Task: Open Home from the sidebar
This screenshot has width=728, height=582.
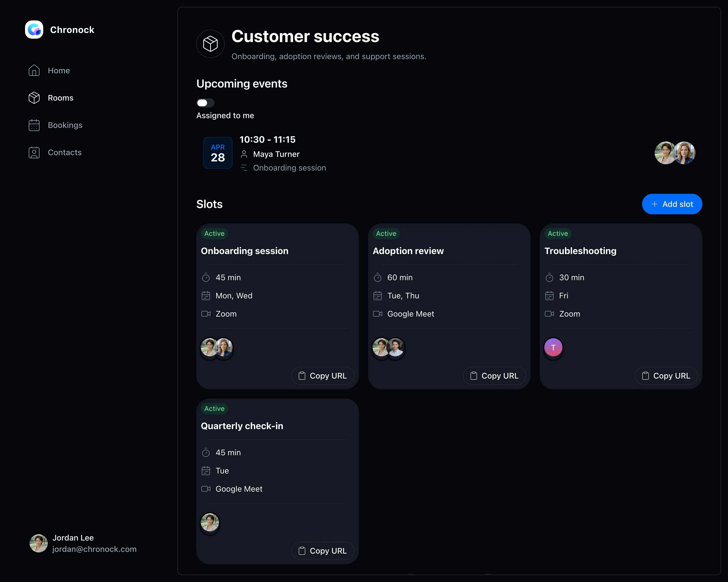Action: (x=59, y=70)
